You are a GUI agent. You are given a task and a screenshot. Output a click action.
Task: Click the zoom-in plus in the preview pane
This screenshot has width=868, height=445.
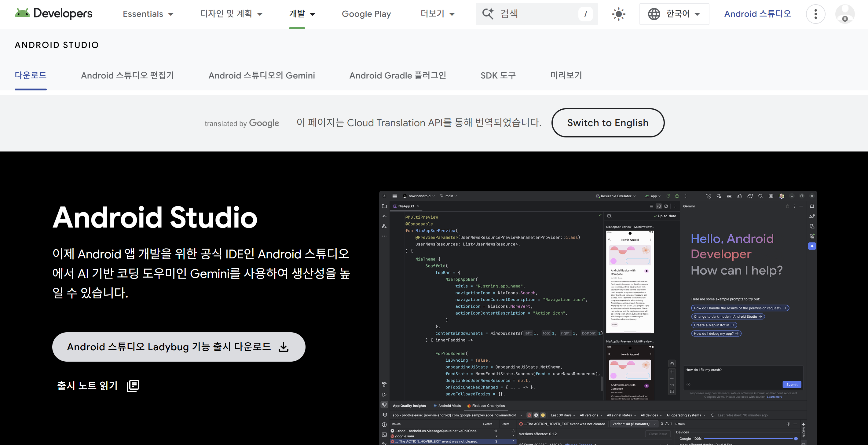[x=672, y=372]
